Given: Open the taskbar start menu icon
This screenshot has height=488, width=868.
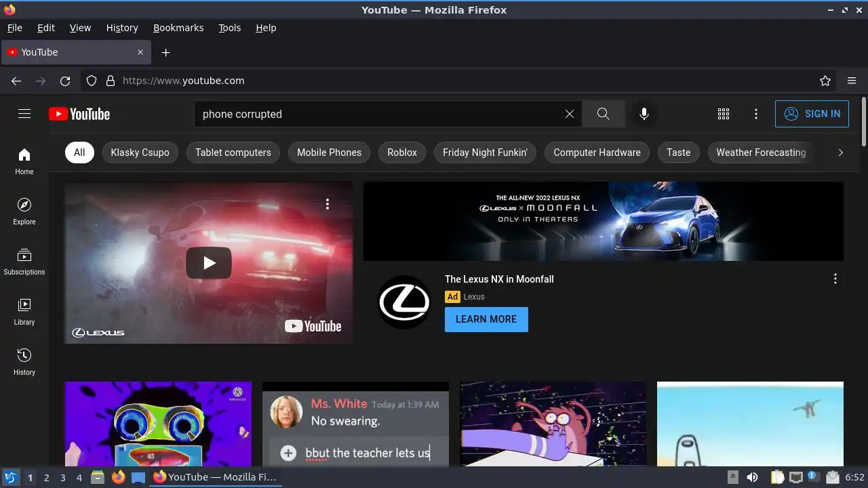Looking at the screenshot, I should coord(10,478).
